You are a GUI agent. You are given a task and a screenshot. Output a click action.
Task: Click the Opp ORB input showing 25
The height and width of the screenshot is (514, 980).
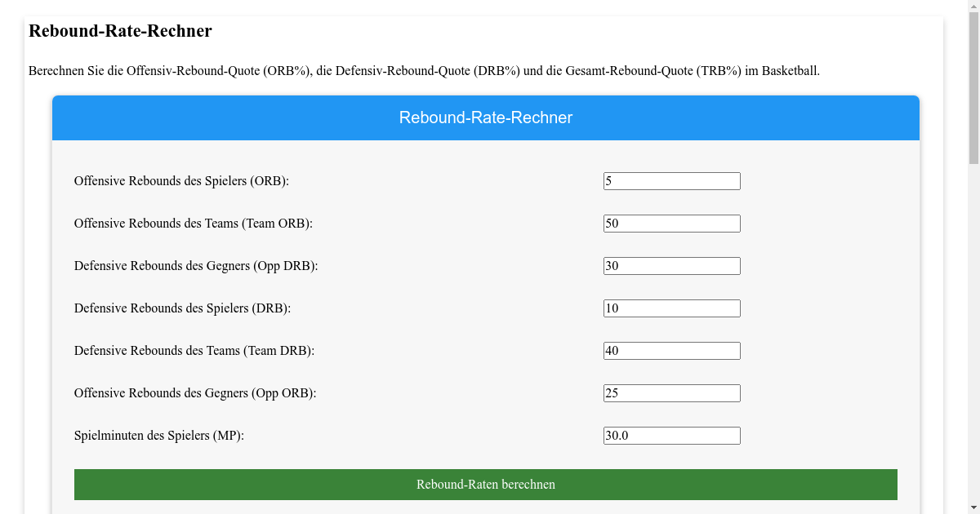(671, 392)
